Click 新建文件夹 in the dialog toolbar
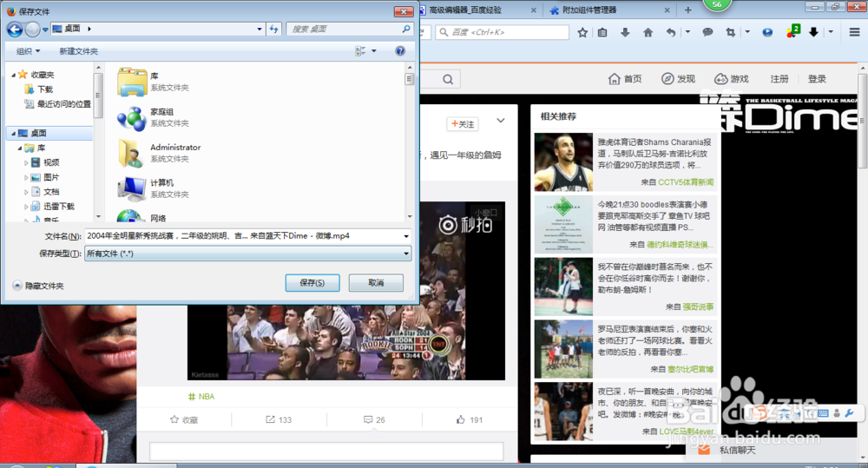This screenshot has width=868, height=468. [x=79, y=51]
